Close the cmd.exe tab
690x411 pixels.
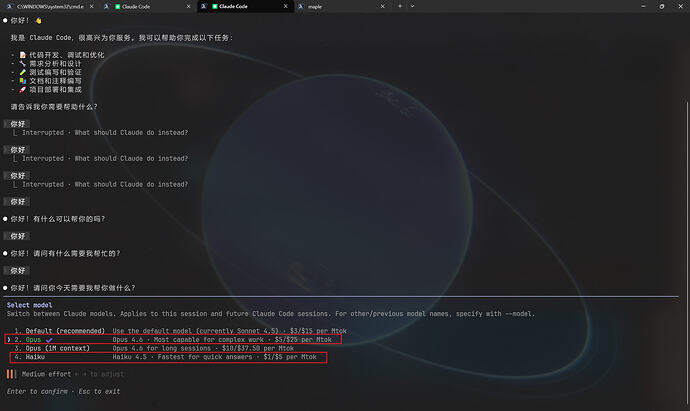coord(92,7)
